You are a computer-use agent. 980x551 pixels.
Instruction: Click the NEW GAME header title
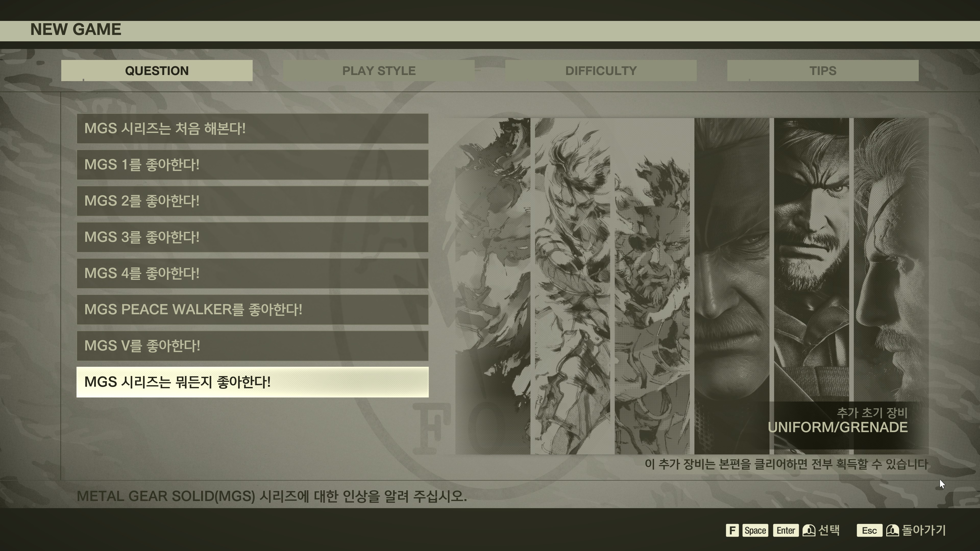tap(76, 30)
